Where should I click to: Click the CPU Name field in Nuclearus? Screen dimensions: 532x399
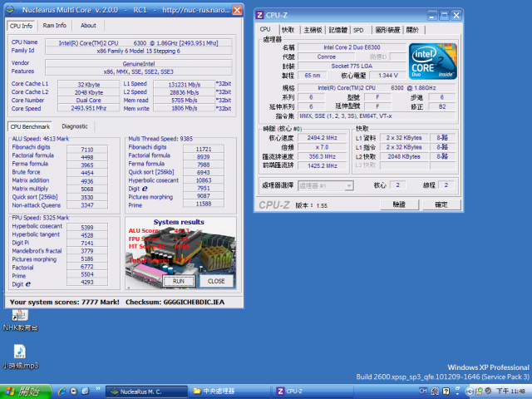139,43
